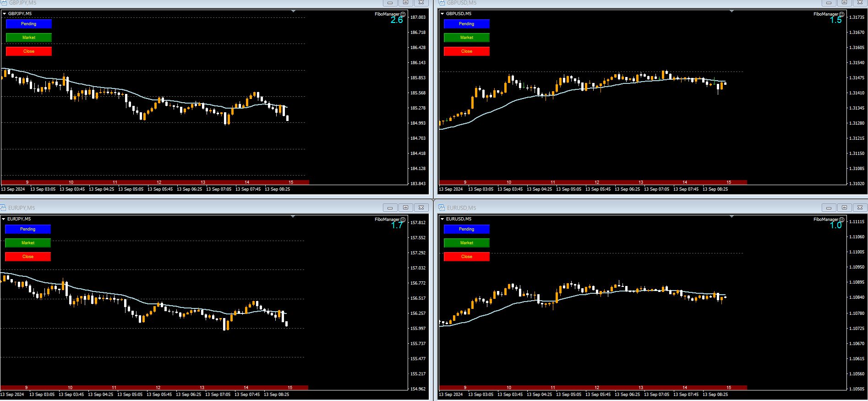Screen dimensions: 868x401
Task: Click hour marker 13 on EURUSD session bar
Action: tap(641, 388)
